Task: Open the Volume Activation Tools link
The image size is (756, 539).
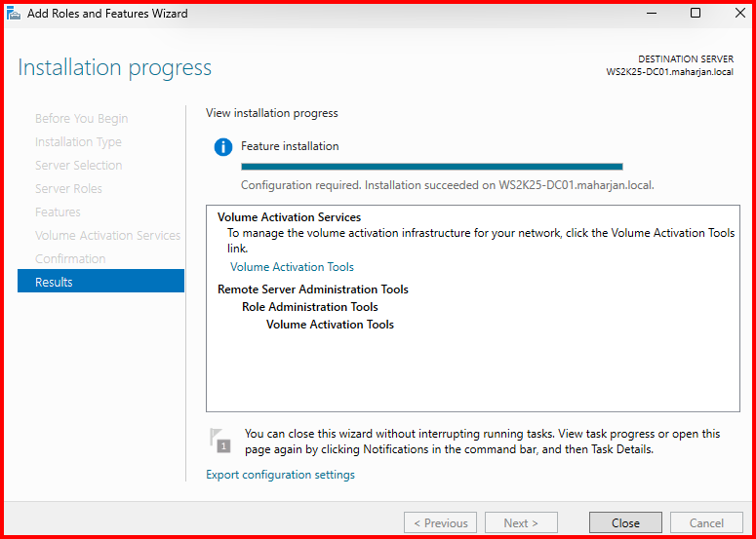Action: 292,267
